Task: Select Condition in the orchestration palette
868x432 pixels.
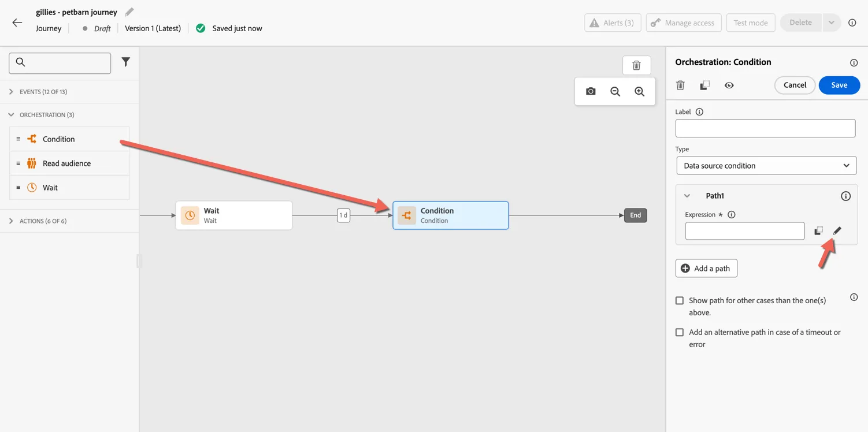Action: tap(69, 139)
